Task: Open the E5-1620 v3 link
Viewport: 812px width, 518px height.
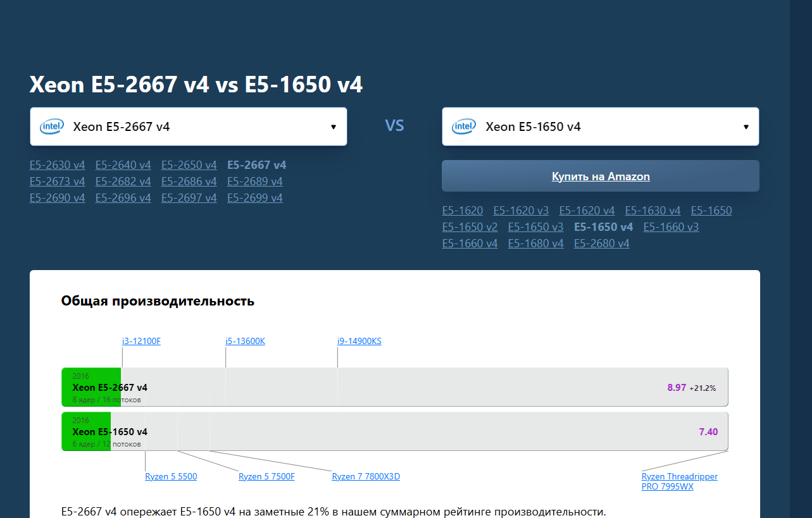Action: (521, 211)
